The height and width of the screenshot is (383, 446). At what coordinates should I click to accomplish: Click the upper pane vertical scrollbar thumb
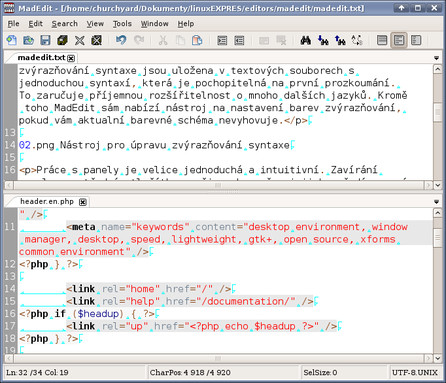click(438, 113)
